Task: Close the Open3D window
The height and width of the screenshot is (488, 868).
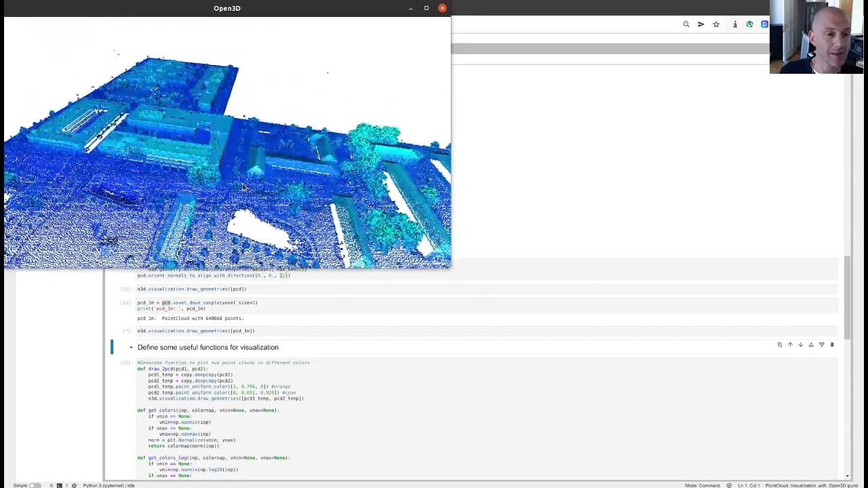Action: click(442, 8)
